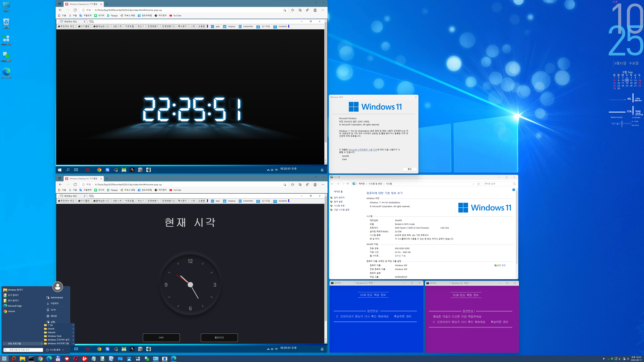Viewport: 644px width, 362px height.
Task: Click the help icon in the 시스템 window
Action: [514, 190]
